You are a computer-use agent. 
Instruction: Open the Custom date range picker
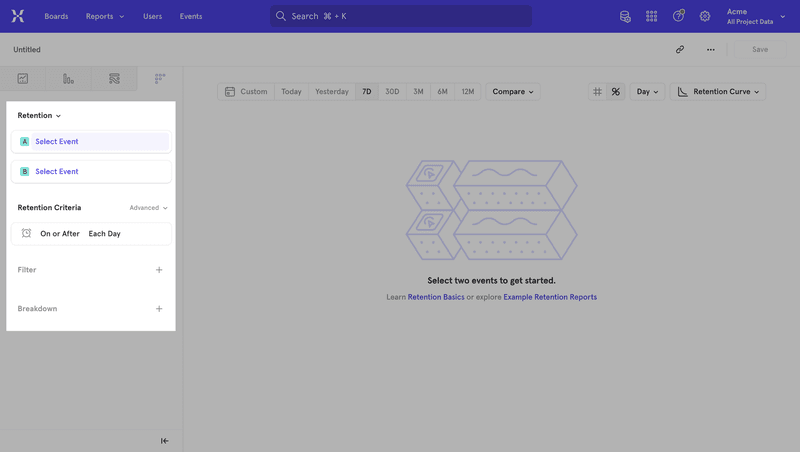pyautogui.click(x=246, y=92)
